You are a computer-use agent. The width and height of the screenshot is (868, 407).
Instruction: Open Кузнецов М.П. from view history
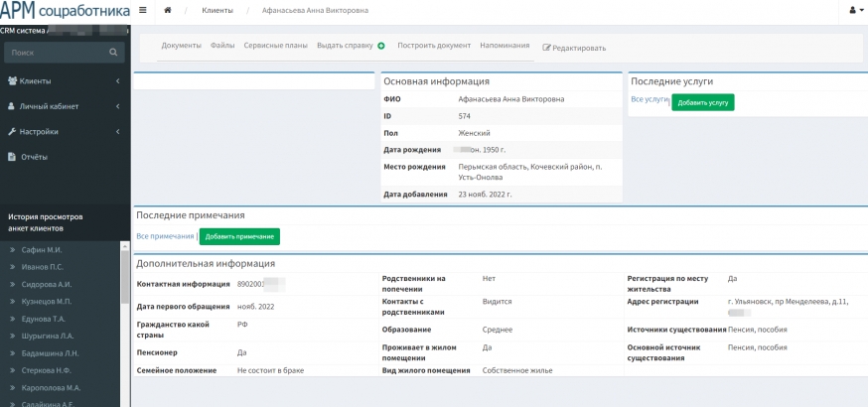coord(47,302)
